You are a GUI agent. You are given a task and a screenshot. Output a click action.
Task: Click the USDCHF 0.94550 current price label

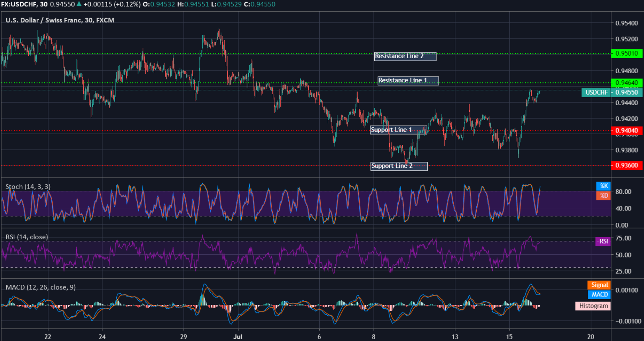[x=612, y=92]
